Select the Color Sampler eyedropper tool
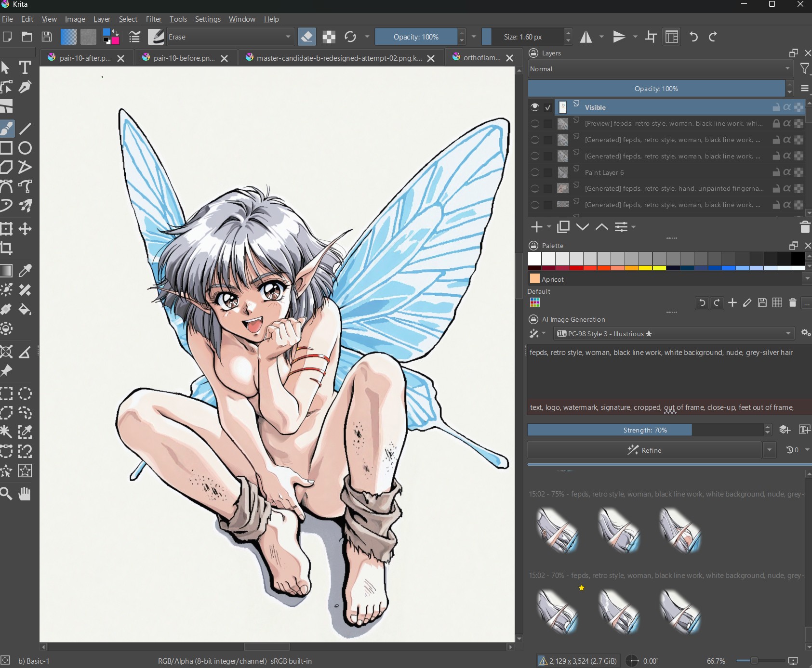 click(25, 271)
